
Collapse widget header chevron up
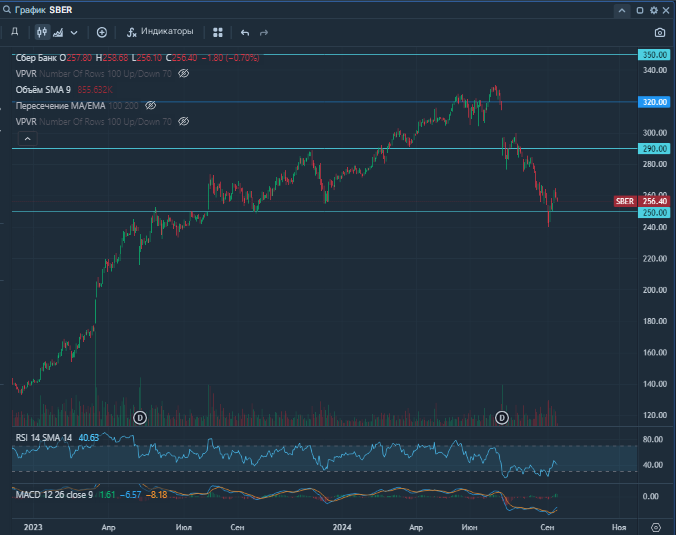click(x=622, y=10)
